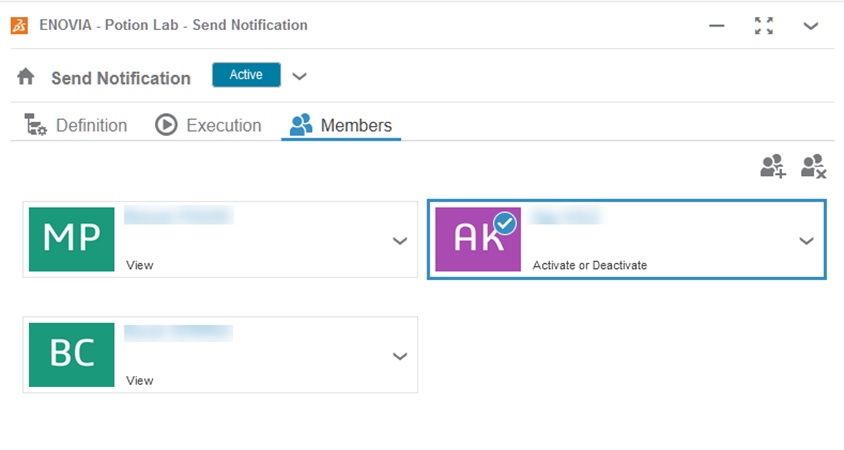Click the fullscreen expand icon
Screen dimensions: 844x450
[x=764, y=26]
